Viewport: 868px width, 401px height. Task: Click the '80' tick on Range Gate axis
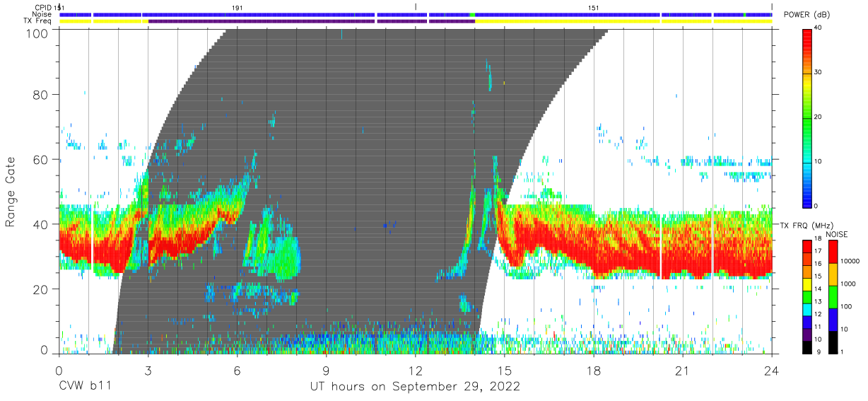pyautogui.click(x=42, y=95)
